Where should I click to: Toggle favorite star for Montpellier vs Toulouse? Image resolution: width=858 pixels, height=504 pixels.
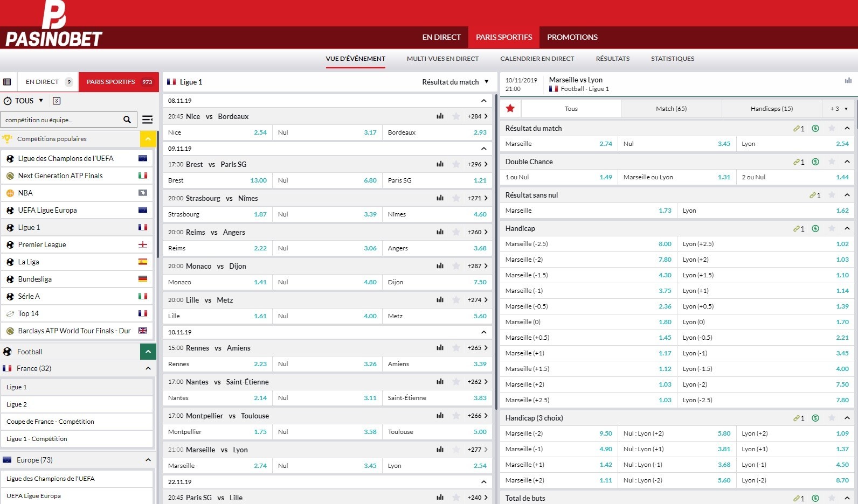[456, 416]
